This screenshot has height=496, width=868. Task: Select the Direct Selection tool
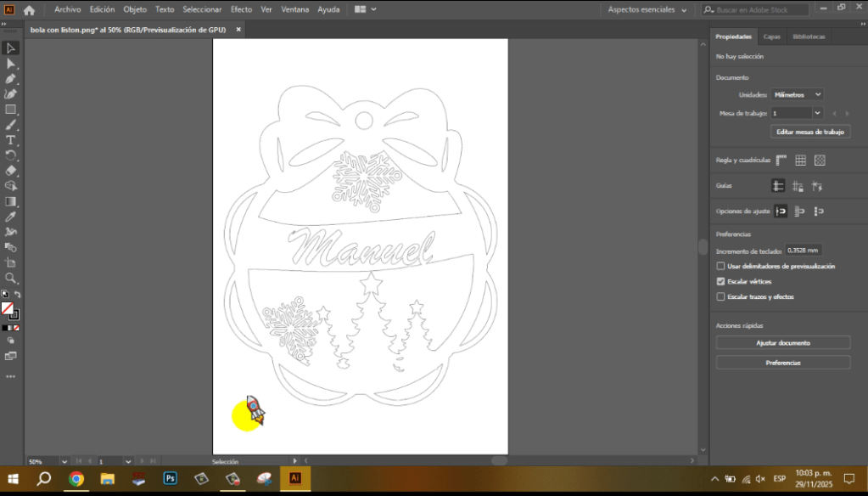click(x=11, y=63)
